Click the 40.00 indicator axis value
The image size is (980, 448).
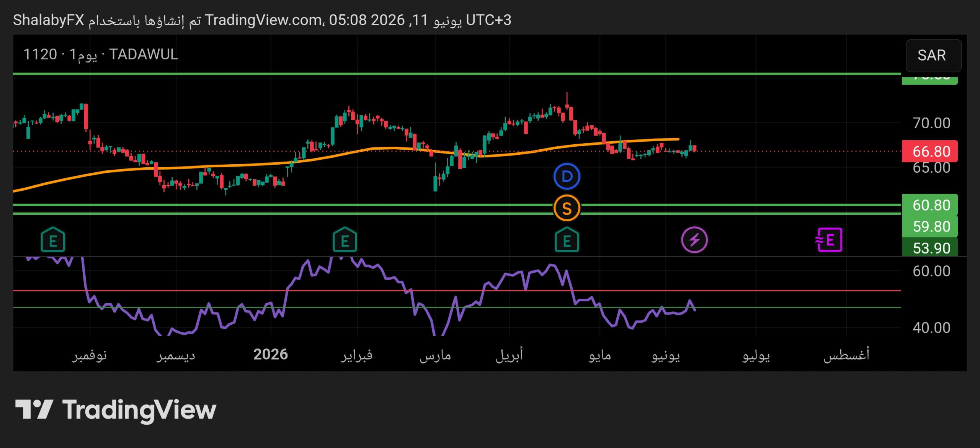point(931,328)
